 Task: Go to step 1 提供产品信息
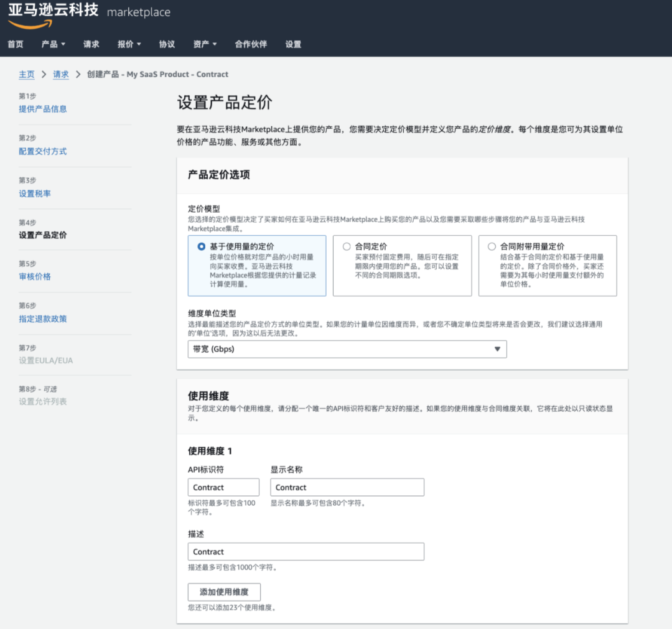(x=42, y=108)
